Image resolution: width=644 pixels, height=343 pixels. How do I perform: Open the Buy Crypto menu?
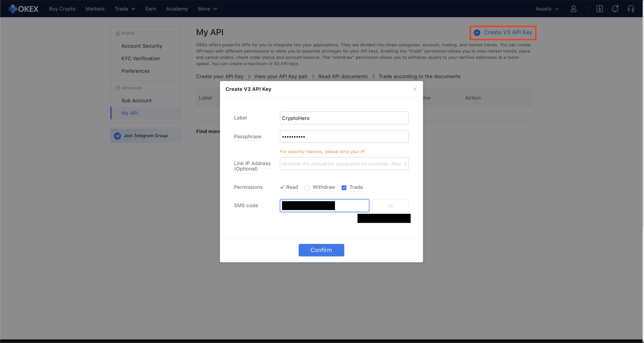[62, 9]
